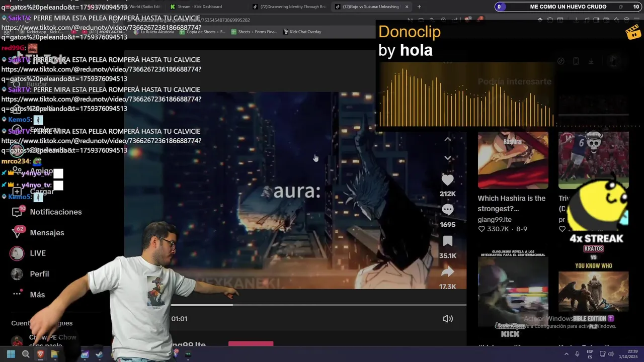This screenshot has height=362, width=644.
Task: Share the video with 17.3K shares
Action: 447,272
